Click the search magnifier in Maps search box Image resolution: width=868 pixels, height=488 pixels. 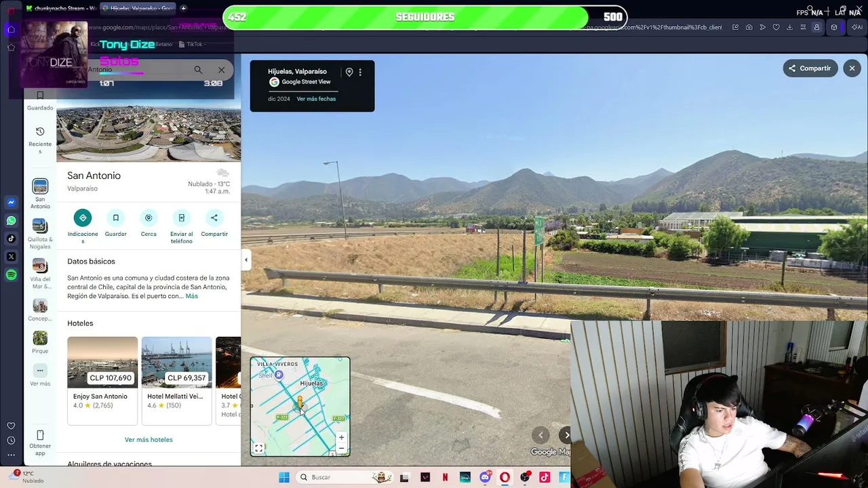[x=198, y=70]
